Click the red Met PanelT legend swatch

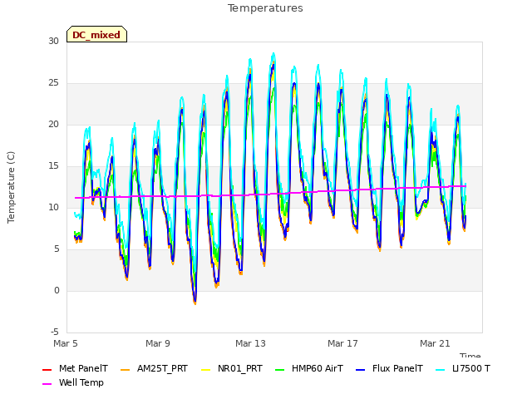[47, 369]
